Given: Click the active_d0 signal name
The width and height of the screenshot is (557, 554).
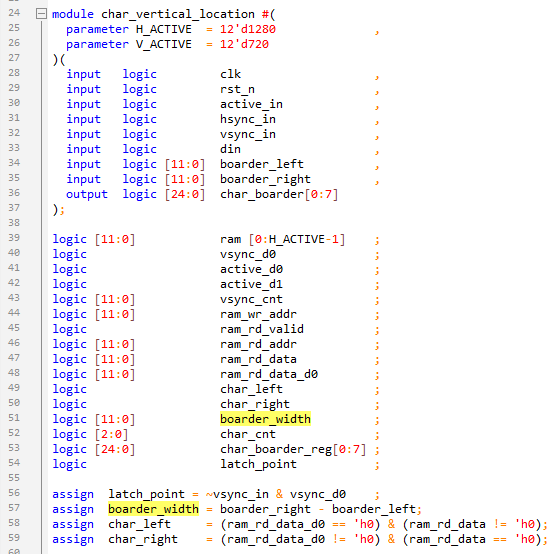Looking at the screenshot, I should [252, 269].
